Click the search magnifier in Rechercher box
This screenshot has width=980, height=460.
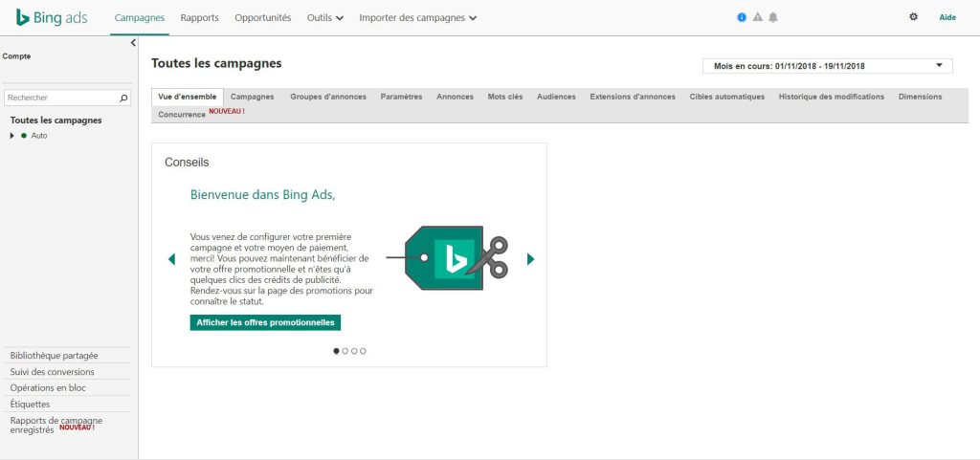click(123, 98)
